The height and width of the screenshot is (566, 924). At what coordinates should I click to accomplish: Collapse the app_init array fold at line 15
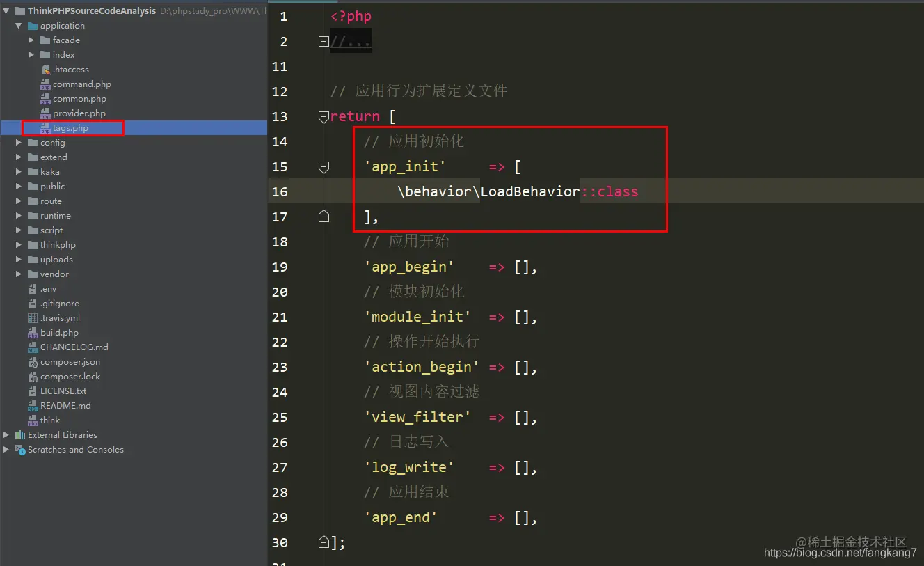click(324, 167)
